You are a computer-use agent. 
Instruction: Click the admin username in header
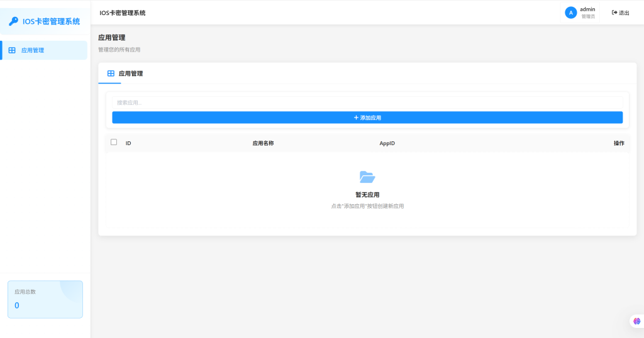(587, 9)
